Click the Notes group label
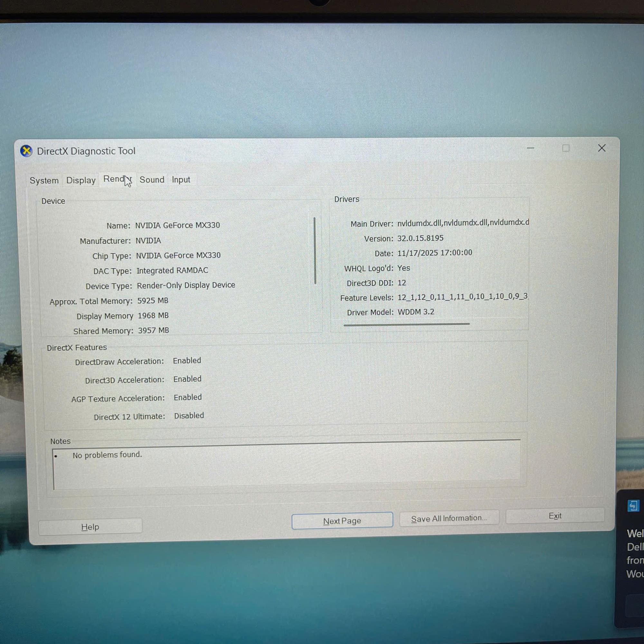Image resolution: width=644 pixels, height=644 pixels. pos(60,441)
